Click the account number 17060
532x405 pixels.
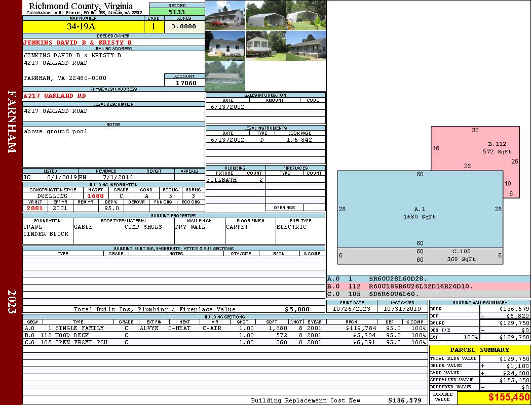click(x=184, y=83)
